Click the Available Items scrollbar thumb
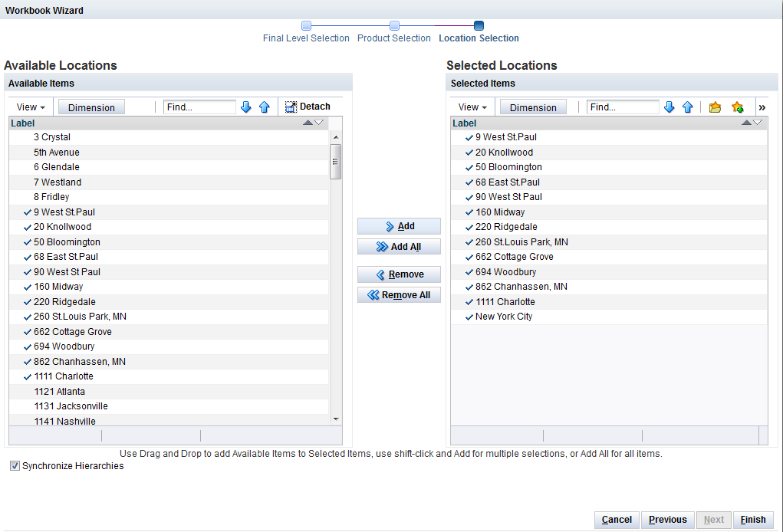783x532 pixels. (x=336, y=162)
